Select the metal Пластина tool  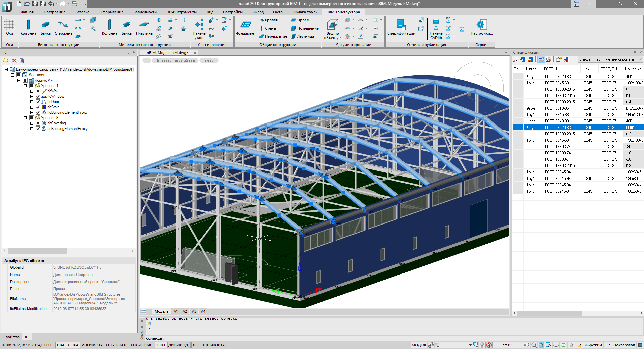(144, 27)
